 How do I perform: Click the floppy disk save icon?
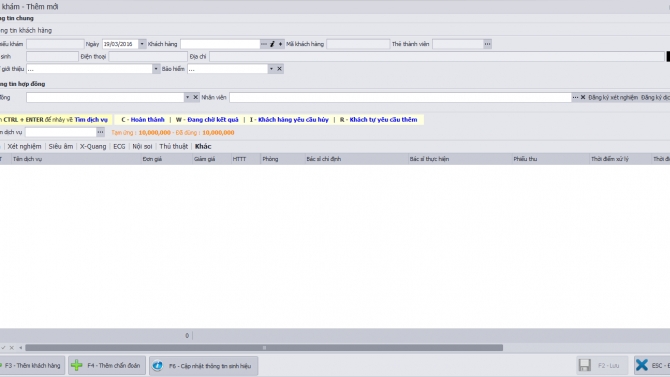tap(585, 365)
